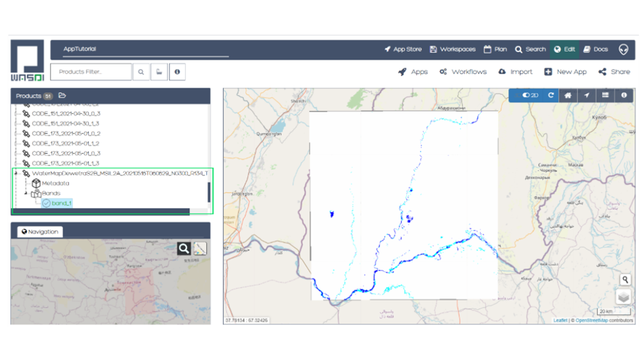Toggle band_1 layer visibility check

pos(46,203)
